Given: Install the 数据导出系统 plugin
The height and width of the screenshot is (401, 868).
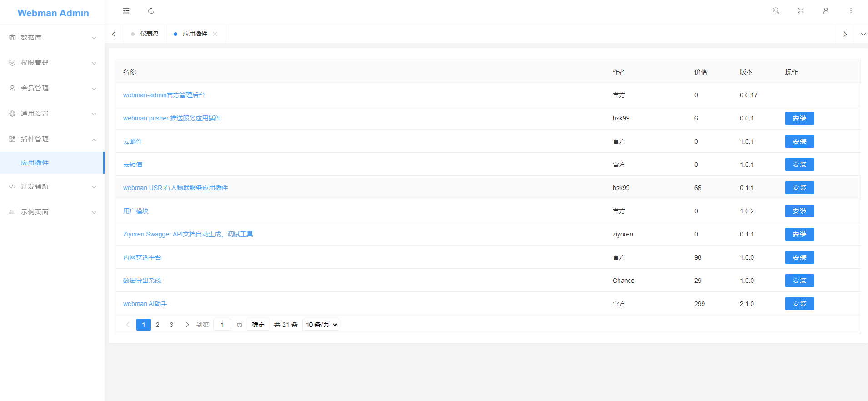Looking at the screenshot, I should [799, 281].
